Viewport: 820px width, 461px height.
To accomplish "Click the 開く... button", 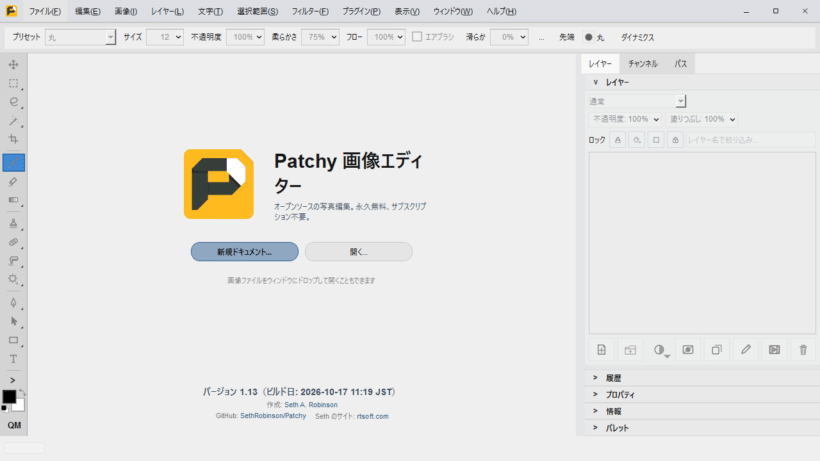I will click(x=359, y=251).
